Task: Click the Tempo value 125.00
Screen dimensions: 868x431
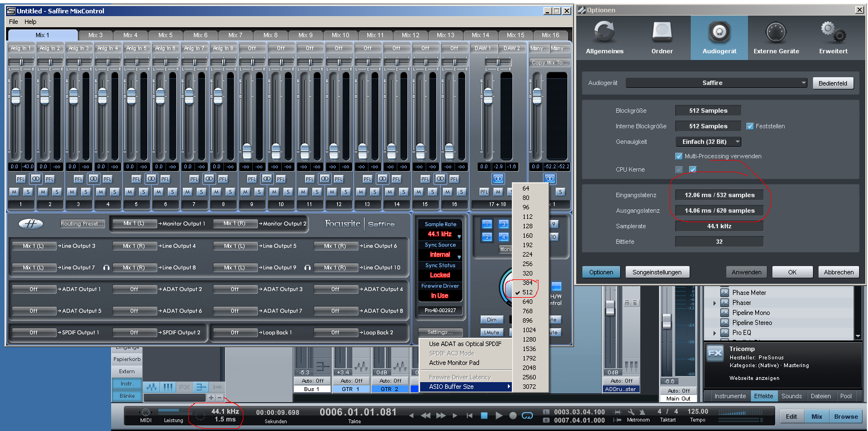Action: 698,412
